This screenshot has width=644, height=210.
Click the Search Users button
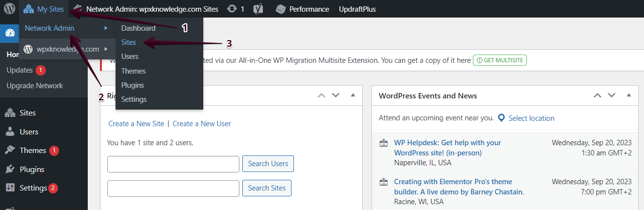268,164
